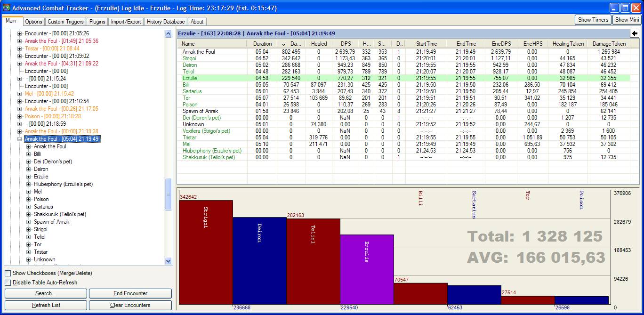Click the Show Mini button
Image resolution: width=644 pixels, height=315 pixels.
(x=627, y=20)
